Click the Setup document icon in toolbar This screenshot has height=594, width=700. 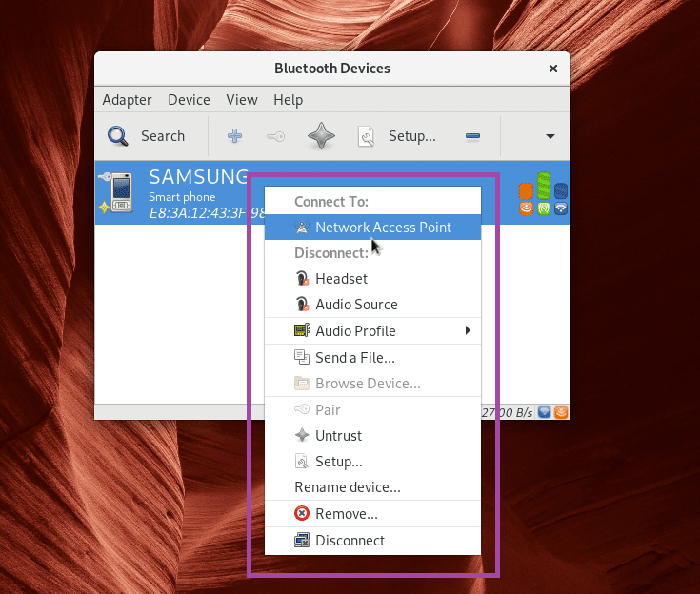point(366,136)
